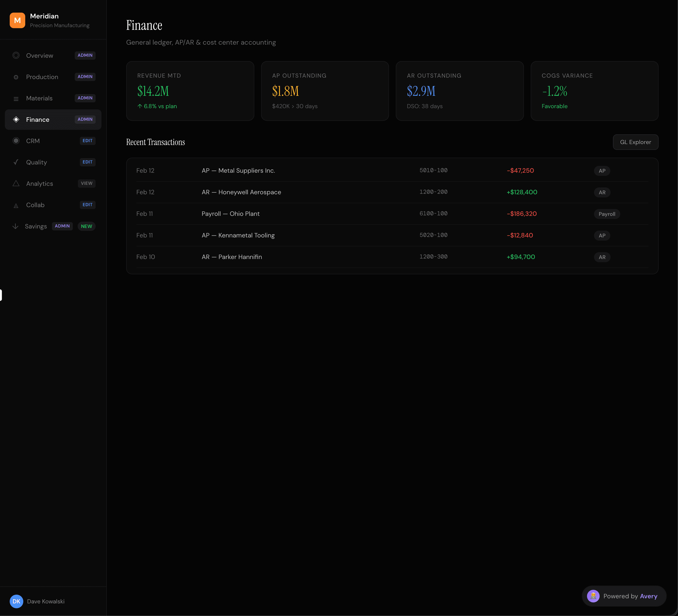This screenshot has height=616, width=678.
Task: Open the Production section
Action: tap(42, 77)
